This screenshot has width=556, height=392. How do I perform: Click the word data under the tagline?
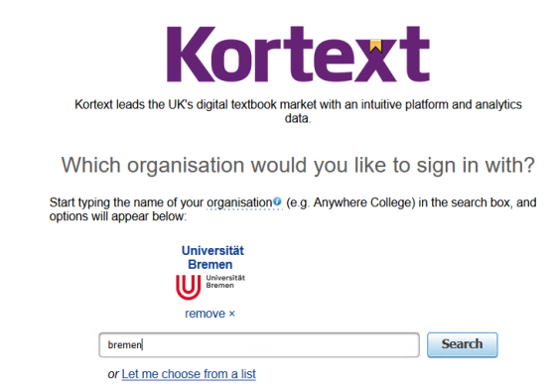coord(298,118)
